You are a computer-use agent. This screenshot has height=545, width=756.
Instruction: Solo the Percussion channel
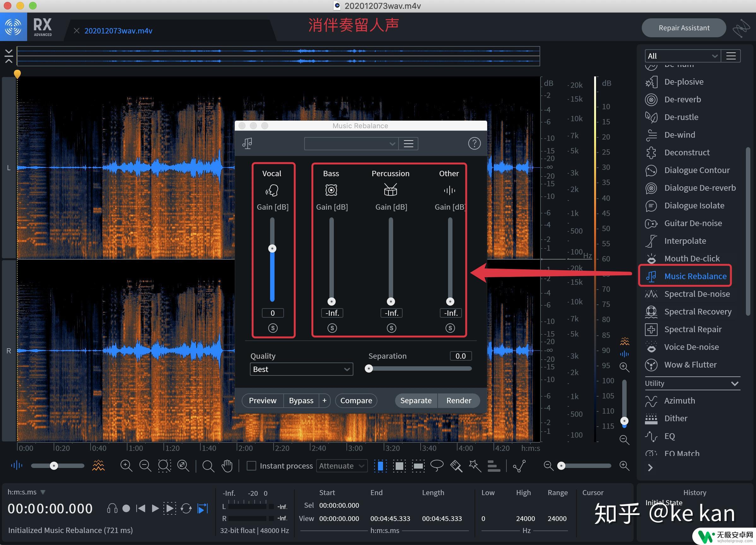coord(391,328)
